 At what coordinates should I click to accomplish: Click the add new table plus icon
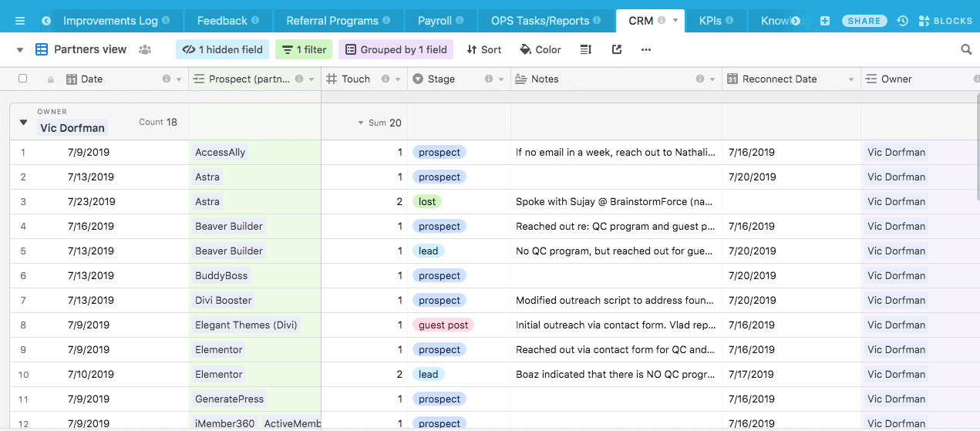coord(825,21)
